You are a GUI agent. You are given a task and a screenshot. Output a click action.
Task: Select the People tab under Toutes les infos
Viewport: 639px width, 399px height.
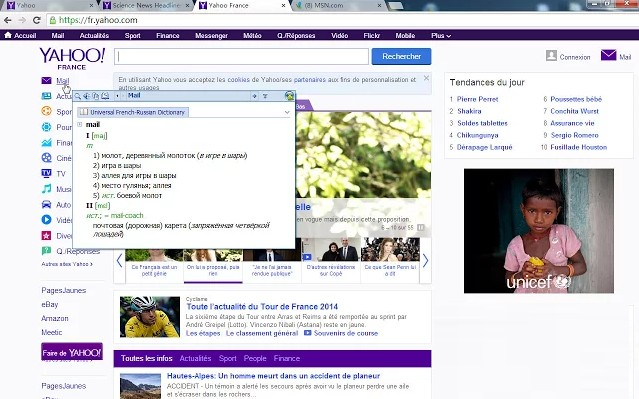coord(255,358)
